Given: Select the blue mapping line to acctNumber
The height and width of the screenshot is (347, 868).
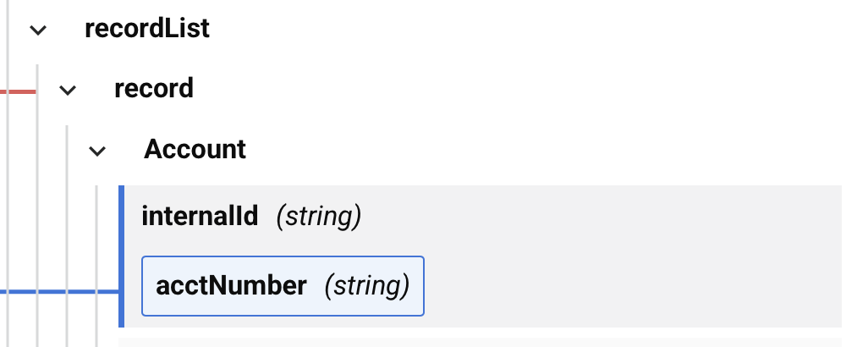Looking at the screenshot, I should (59, 292).
